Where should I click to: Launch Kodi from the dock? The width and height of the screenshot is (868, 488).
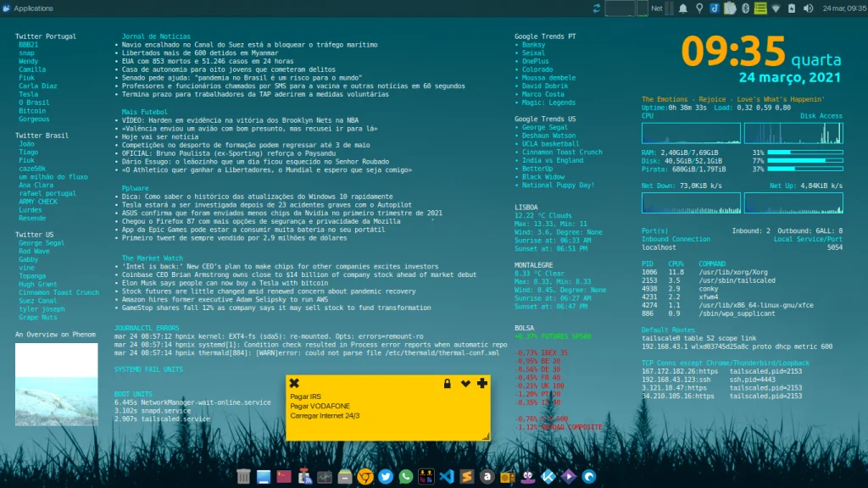pos(548,476)
